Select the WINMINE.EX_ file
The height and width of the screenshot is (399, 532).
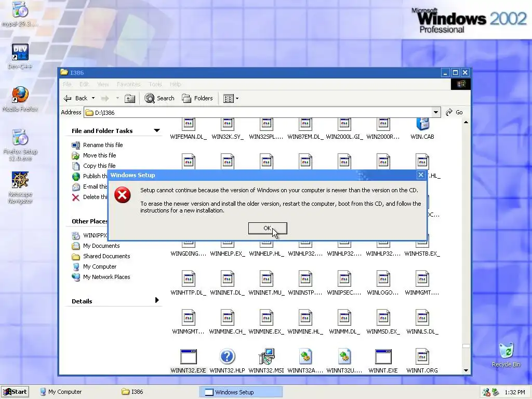(x=266, y=322)
